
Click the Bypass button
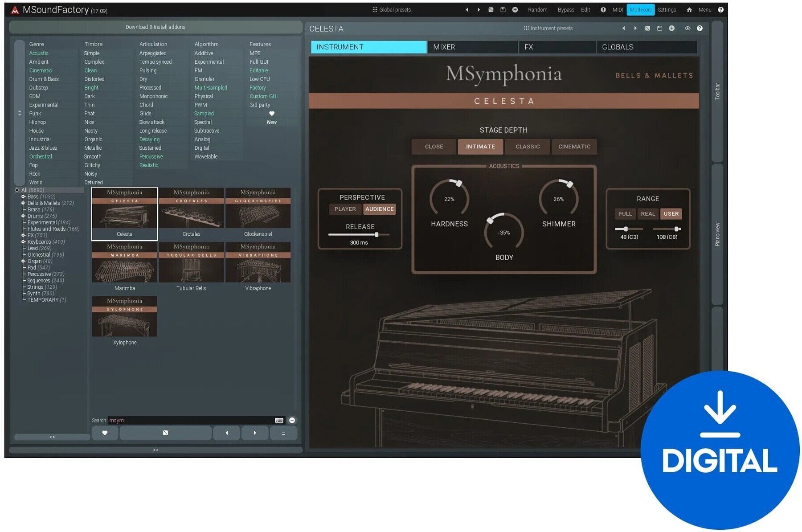(566, 10)
